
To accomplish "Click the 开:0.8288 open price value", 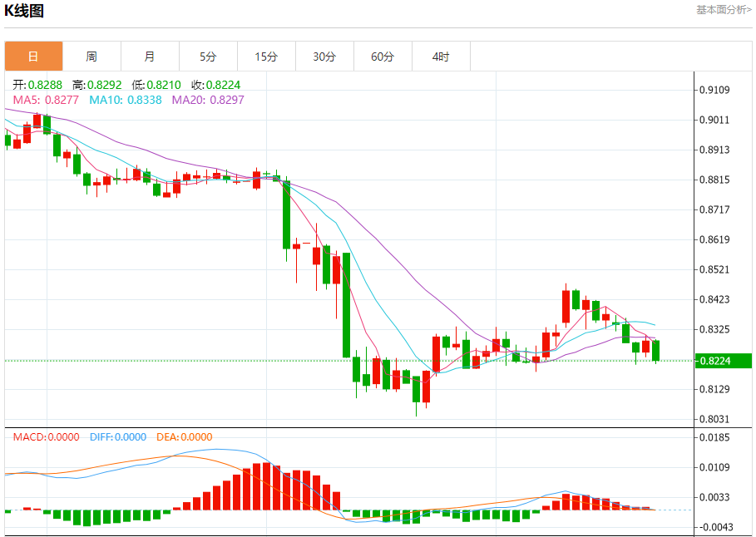I will [37, 85].
